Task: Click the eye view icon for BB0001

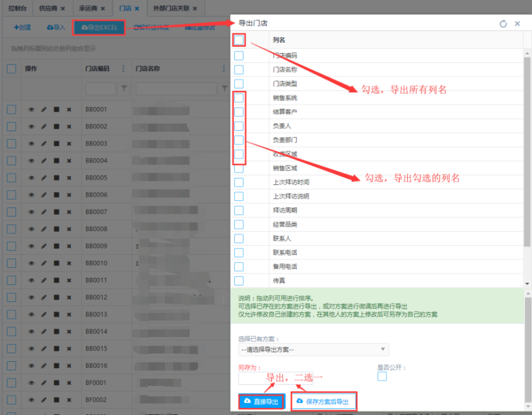Action: (x=31, y=109)
